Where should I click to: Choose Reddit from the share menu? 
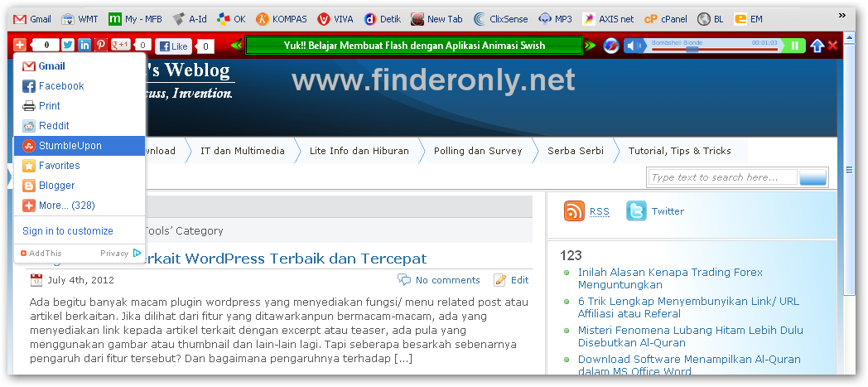click(x=80, y=126)
